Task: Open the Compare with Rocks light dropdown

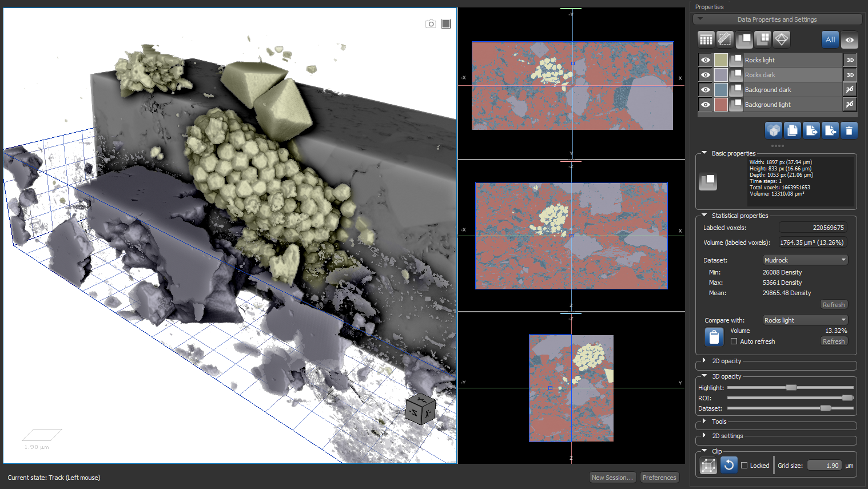Action: click(x=805, y=320)
